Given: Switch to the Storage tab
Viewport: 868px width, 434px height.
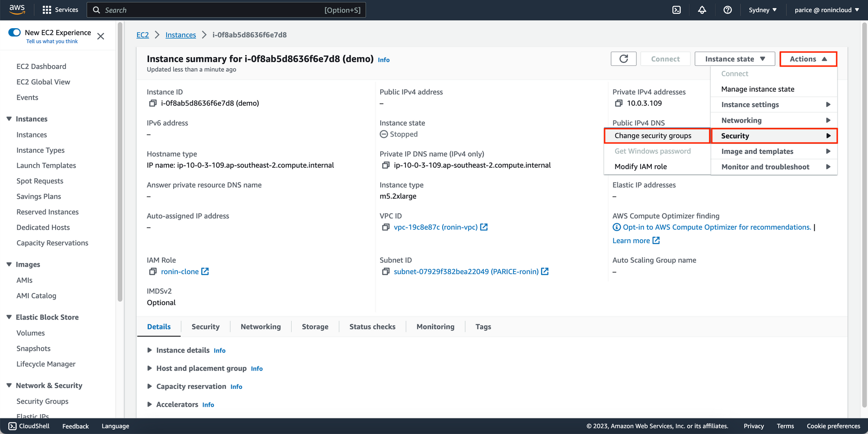Looking at the screenshot, I should click(315, 327).
